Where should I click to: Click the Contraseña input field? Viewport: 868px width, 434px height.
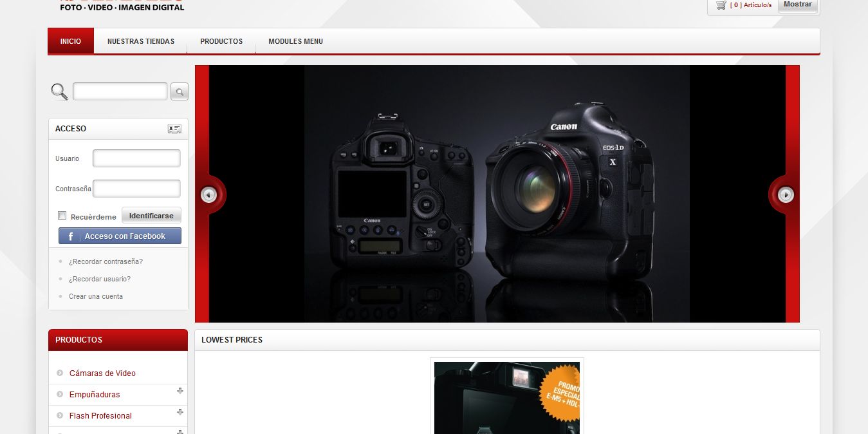136,189
